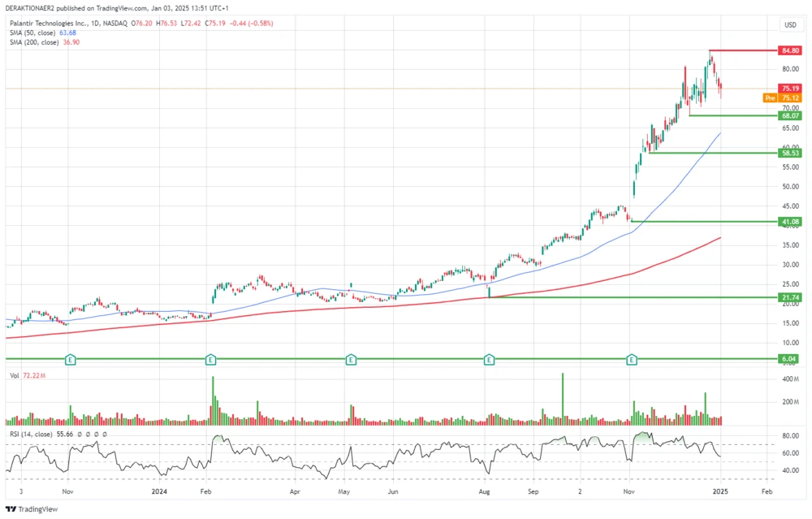This screenshot has width=812, height=519.
Task: Click the November earnings 'E' icon
Action: click(x=631, y=359)
